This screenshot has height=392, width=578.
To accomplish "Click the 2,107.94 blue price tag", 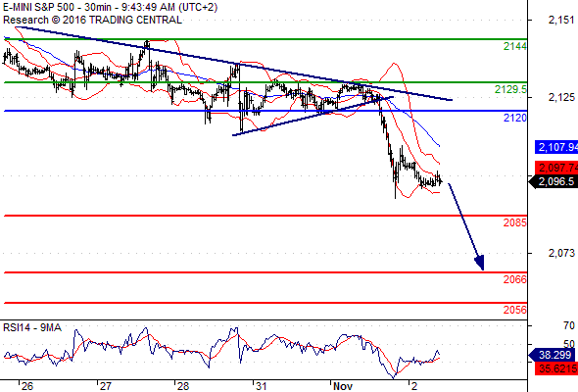I will coord(556,147).
